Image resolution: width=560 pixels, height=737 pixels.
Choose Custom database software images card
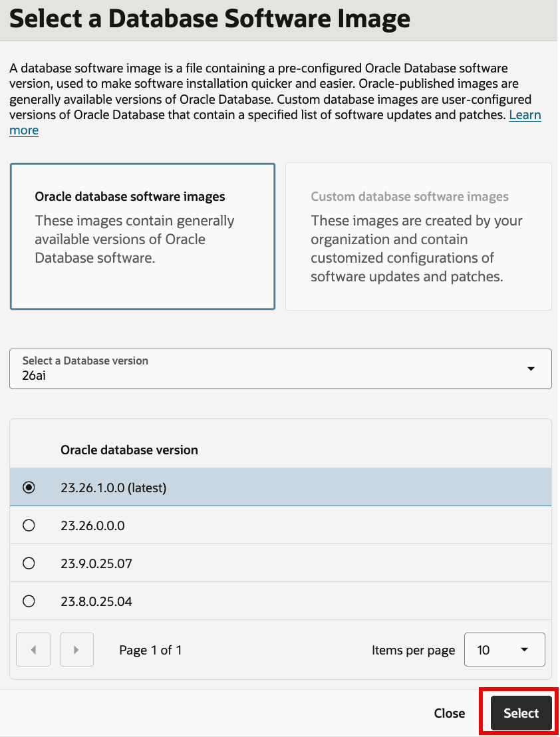[x=418, y=236]
